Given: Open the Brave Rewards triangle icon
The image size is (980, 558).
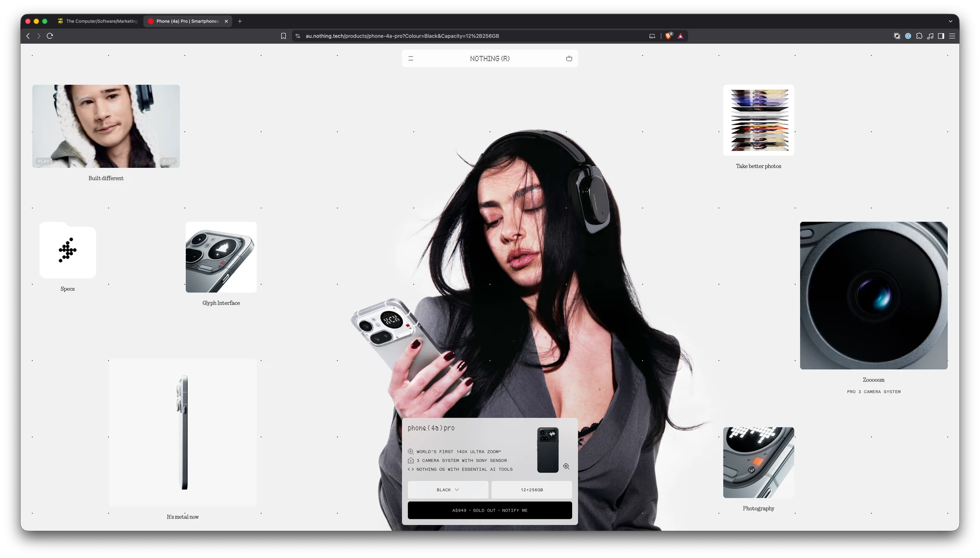Looking at the screenshot, I should (680, 36).
